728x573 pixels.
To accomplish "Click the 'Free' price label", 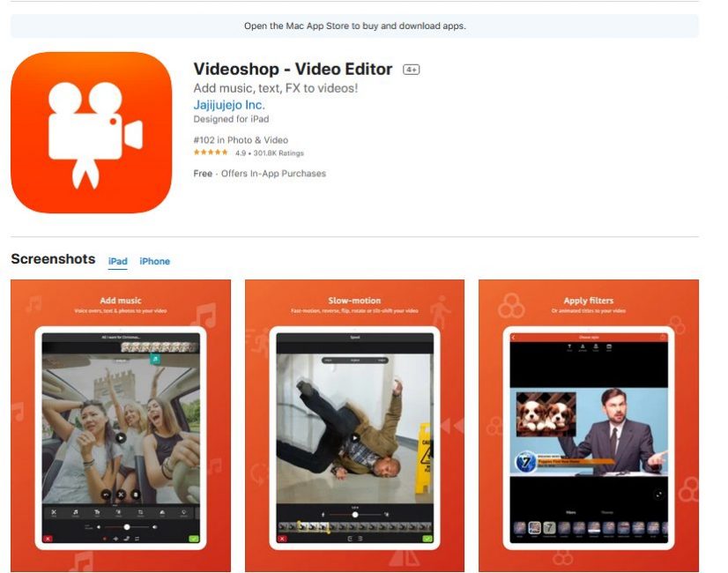I will (203, 173).
